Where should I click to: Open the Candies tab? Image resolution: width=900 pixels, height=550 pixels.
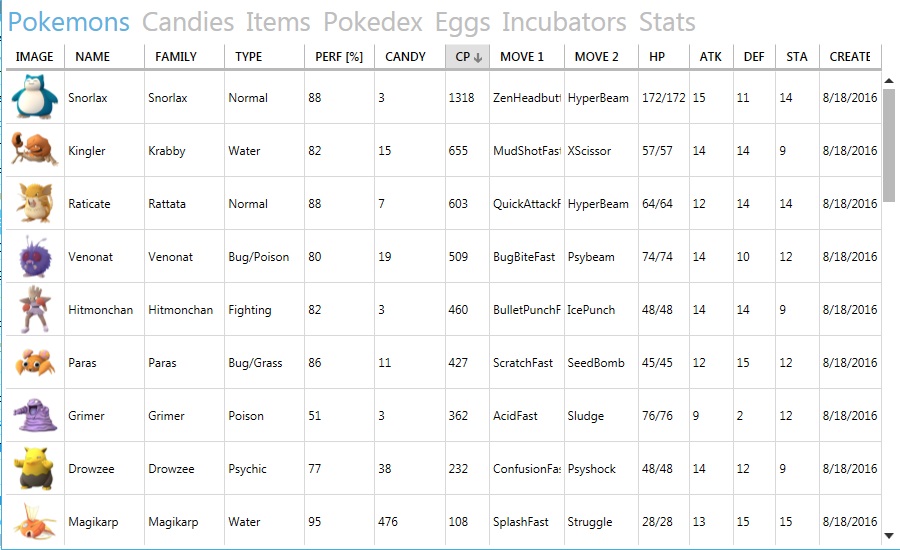(x=188, y=22)
